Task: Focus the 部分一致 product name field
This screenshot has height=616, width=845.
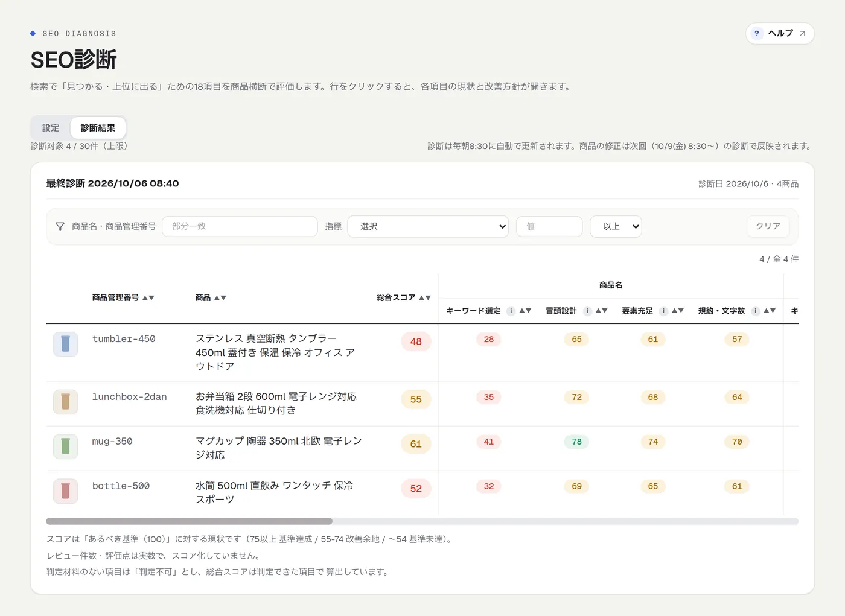Action: point(240,226)
